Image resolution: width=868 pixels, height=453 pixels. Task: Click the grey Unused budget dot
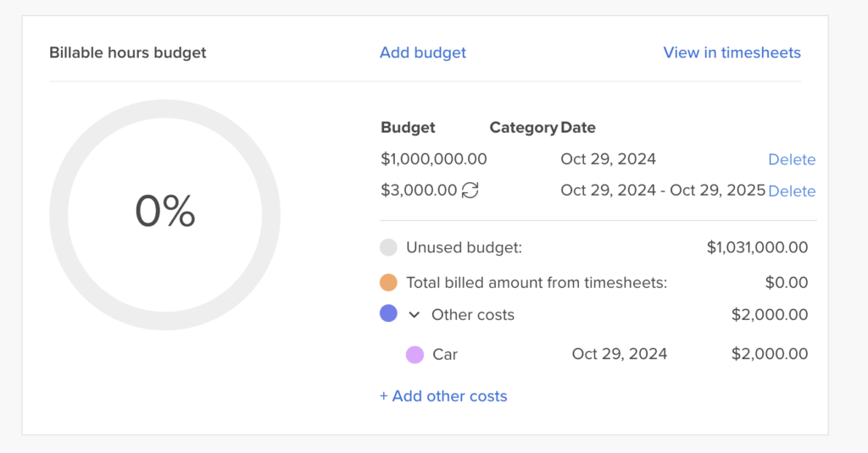click(x=388, y=247)
